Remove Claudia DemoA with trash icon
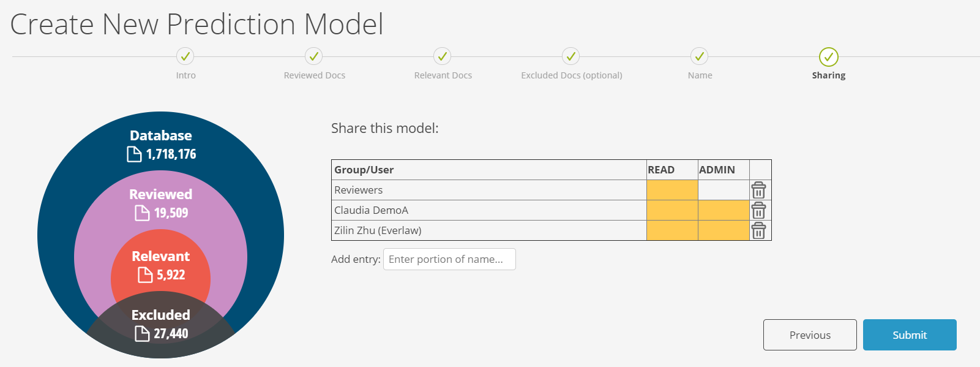The width and height of the screenshot is (980, 367). pyautogui.click(x=758, y=210)
